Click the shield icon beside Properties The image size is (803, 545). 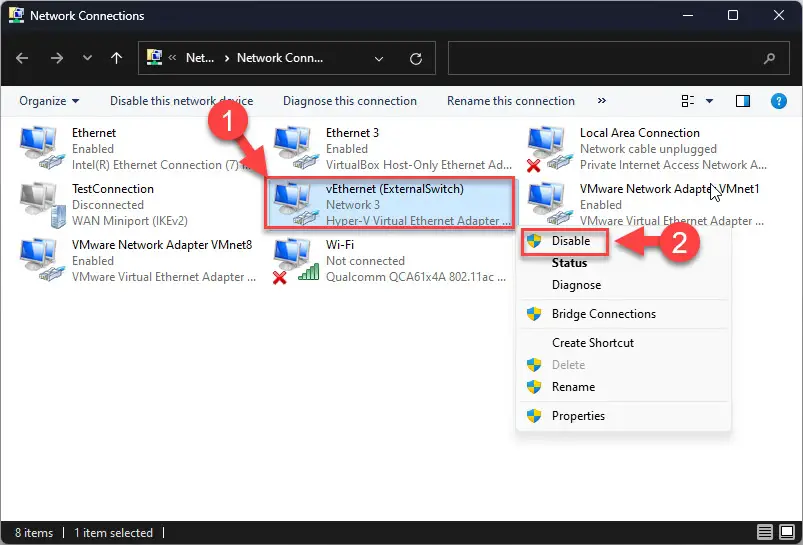click(x=534, y=416)
